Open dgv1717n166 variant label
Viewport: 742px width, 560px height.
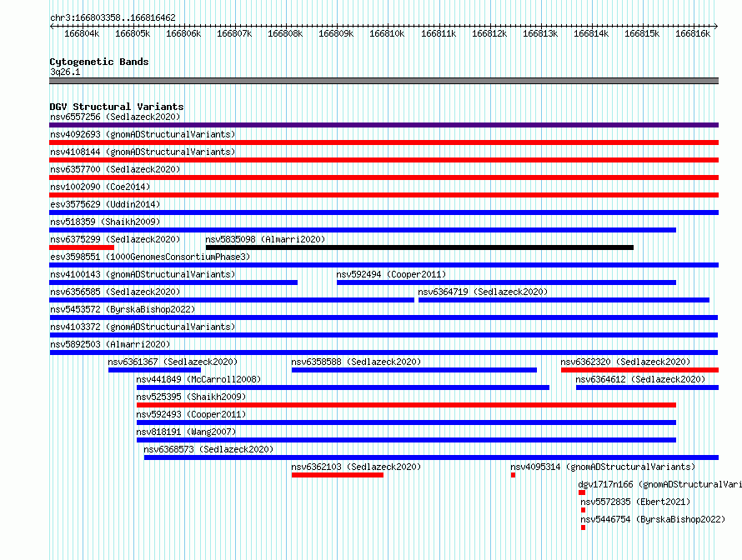pyautogui.click(x=659, y=484)
